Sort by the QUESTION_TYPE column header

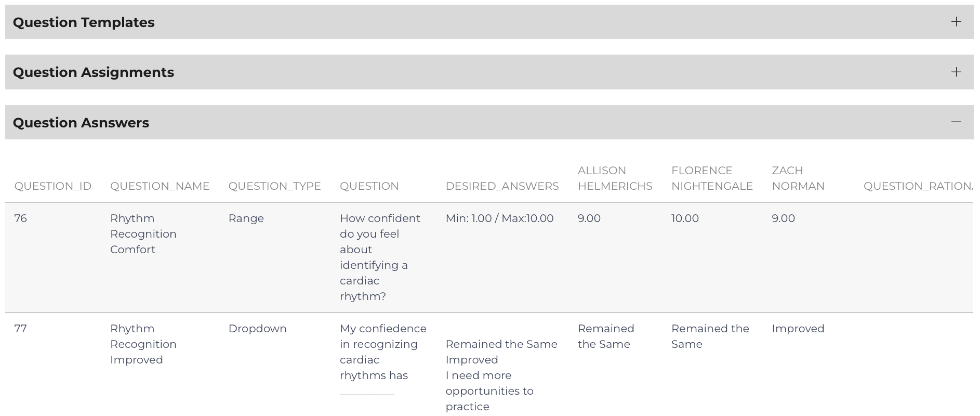click(x=274, y=186)
